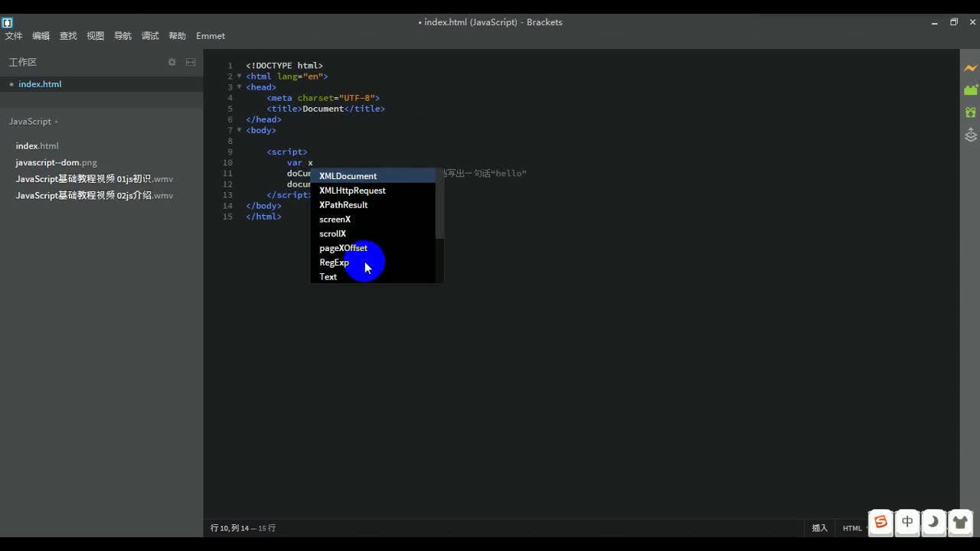Toggle night mode via the moon icon
The image size is (980, 551).
coord(933,522)
